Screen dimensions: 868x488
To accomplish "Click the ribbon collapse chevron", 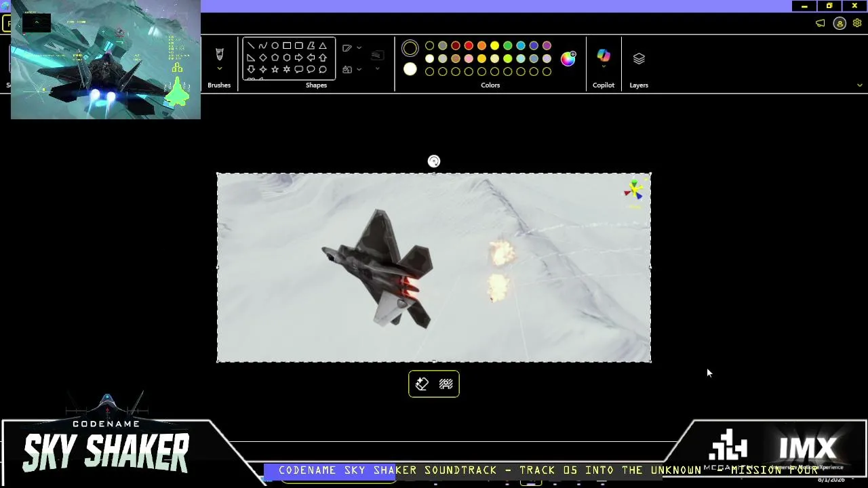I will (860, 85).
